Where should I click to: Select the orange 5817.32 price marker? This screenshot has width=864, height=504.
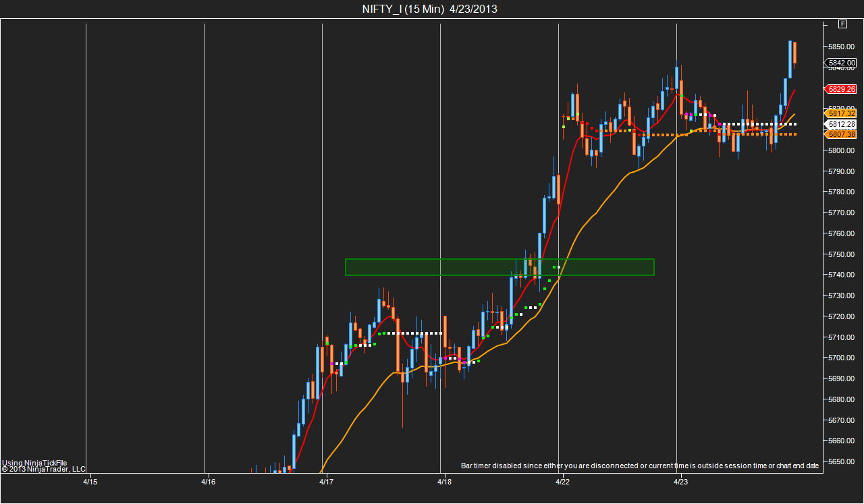pos(842,113)
